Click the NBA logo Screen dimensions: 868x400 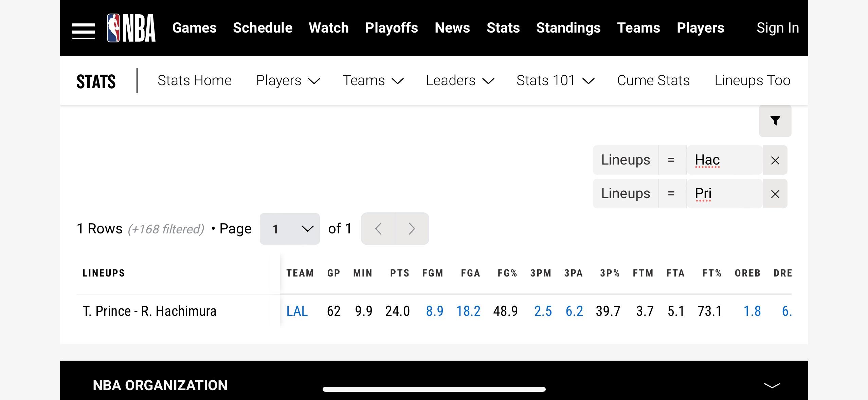131,28
